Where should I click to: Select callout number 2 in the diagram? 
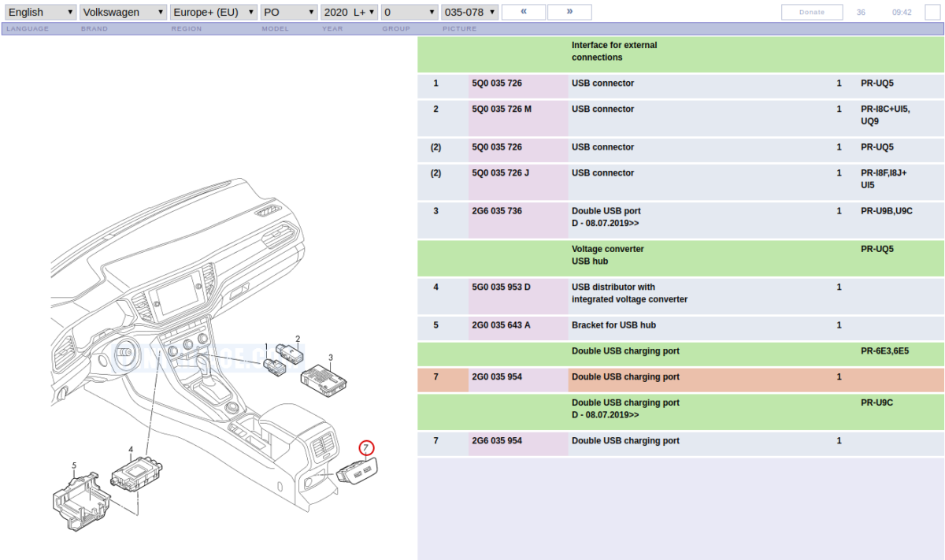coord(298,339)
